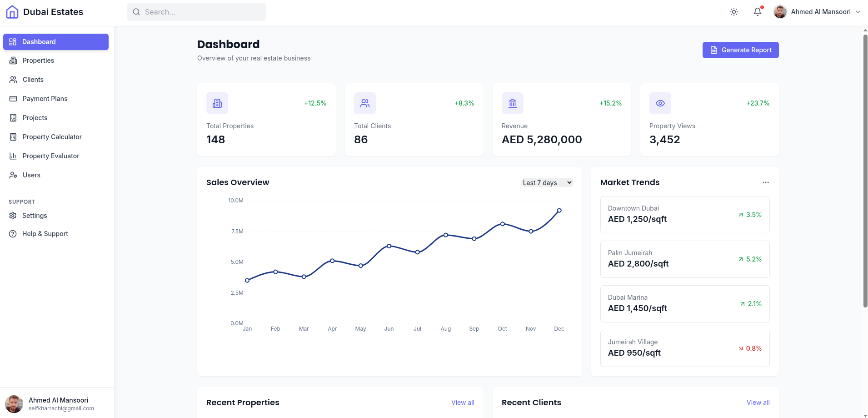Image resolution: width=868 pixels, height=418 pixels.
Task: Click the Properties building icon in sidebar
Action: click(13, 60)
